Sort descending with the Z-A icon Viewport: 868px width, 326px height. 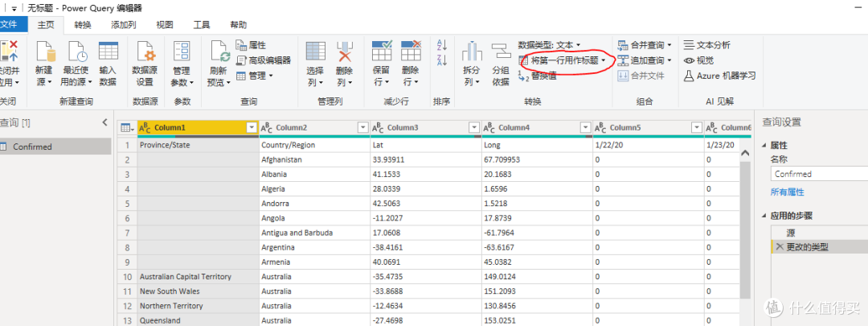pyautogui.click(x=442, y=60)
